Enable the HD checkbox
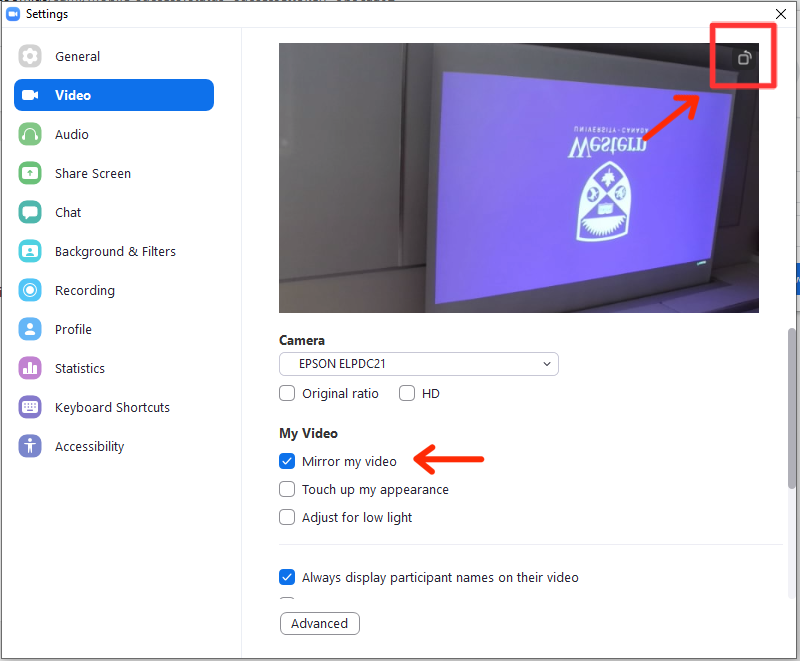This screenshot has height=661, width=800. (407, 393)
